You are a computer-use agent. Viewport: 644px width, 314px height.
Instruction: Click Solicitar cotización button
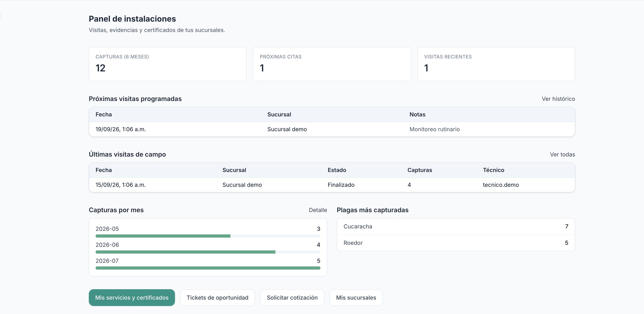[x=292, y=298]
